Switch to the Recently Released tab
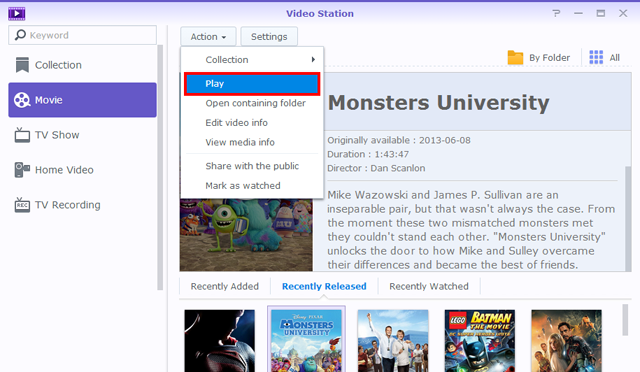 click(x=324, y=286)
